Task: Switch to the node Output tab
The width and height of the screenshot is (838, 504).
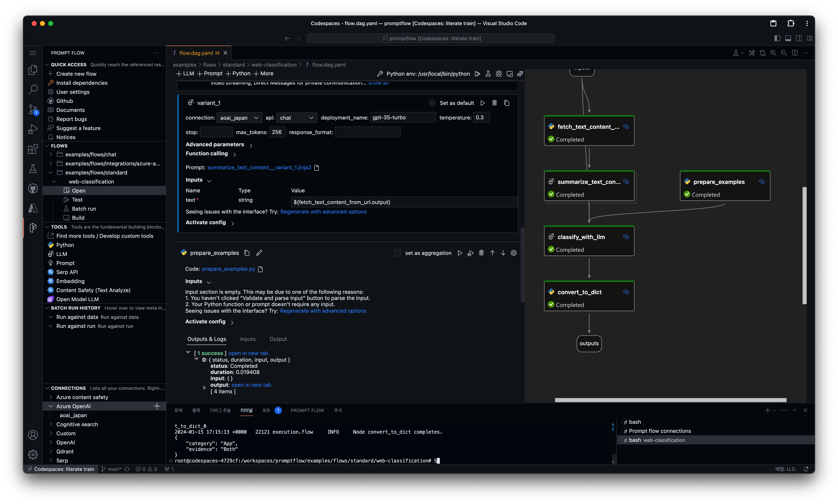Action: click(278, 339)
